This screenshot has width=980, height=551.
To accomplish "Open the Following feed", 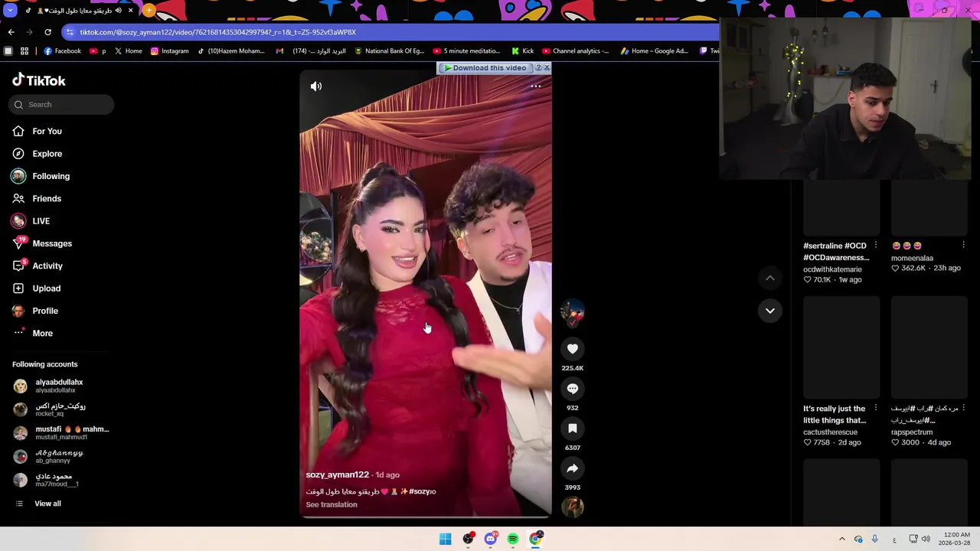I will 51,176.
